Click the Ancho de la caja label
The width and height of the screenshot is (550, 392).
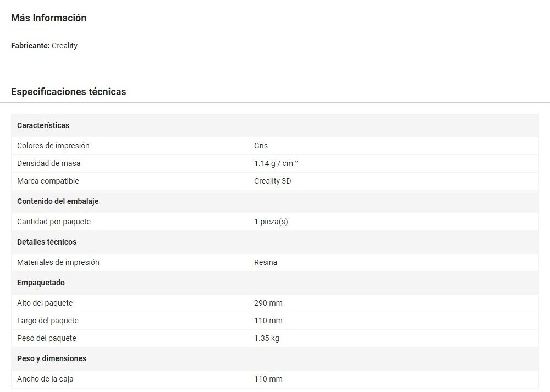[45, 379]
